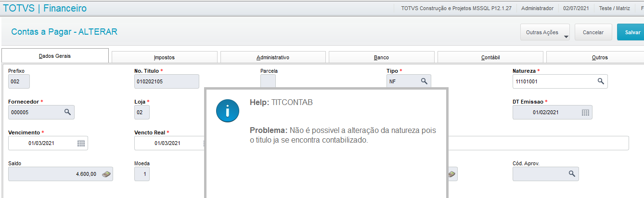Click the Saldo money calculator icon
This screenshot has width=644, height=198.
pos(106,174)
